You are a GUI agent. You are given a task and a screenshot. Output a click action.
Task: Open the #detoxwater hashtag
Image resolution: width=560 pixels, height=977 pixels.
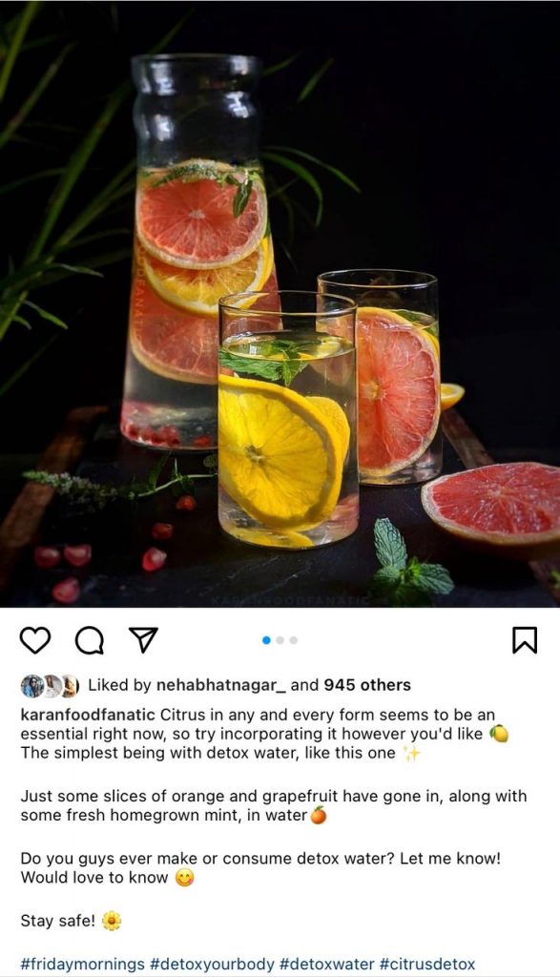click(327, 964)
